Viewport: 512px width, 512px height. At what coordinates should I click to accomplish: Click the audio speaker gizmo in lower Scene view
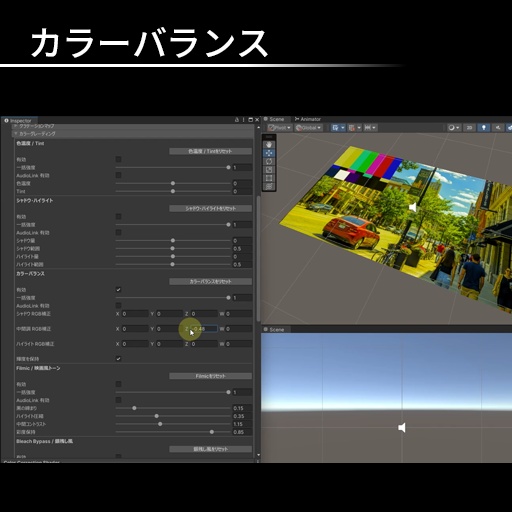click(x=402, y=428)
